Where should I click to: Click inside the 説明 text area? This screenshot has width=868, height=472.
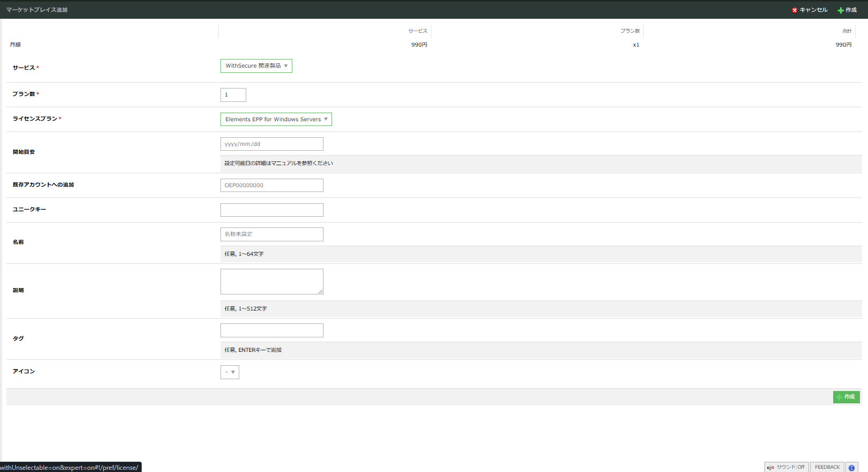point(271,281)
